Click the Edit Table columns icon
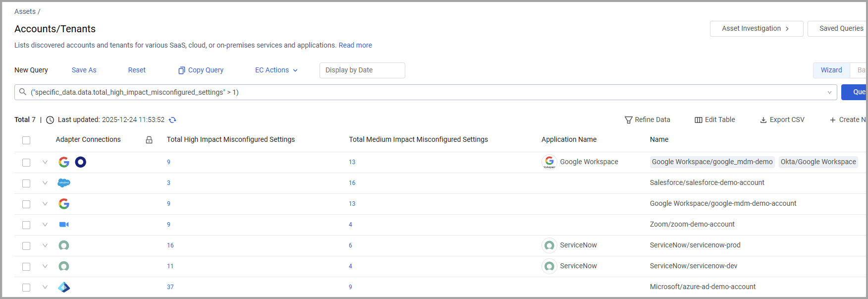This screenshot has width=868, height=299. (x=699, y=120)
